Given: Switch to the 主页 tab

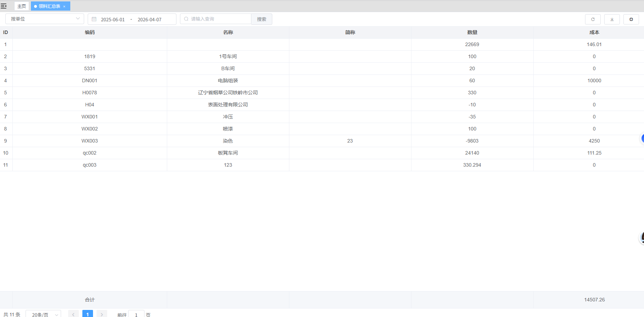Looking at the screenshot, I should point(22,6).
